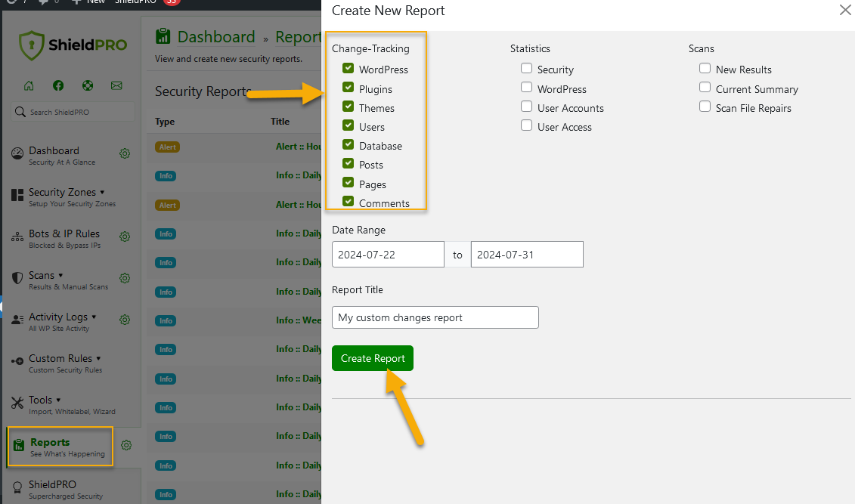Open Reports See What's Happening item
855x504 pixels.
click(x=67, y=447)
